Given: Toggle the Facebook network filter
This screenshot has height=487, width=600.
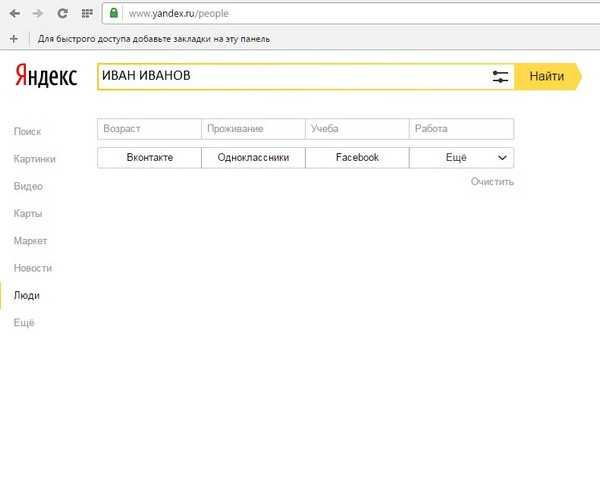Looking at the screenshot, I should (x=357, y=158).
